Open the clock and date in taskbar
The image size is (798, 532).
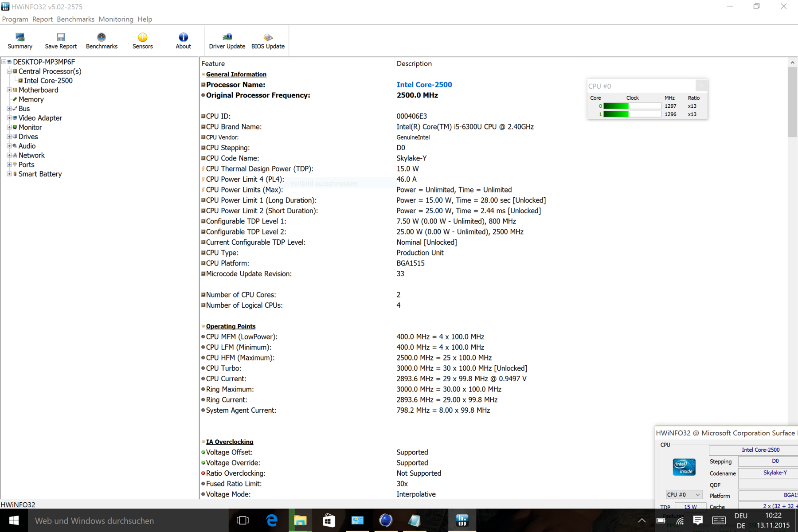(773, 520)
